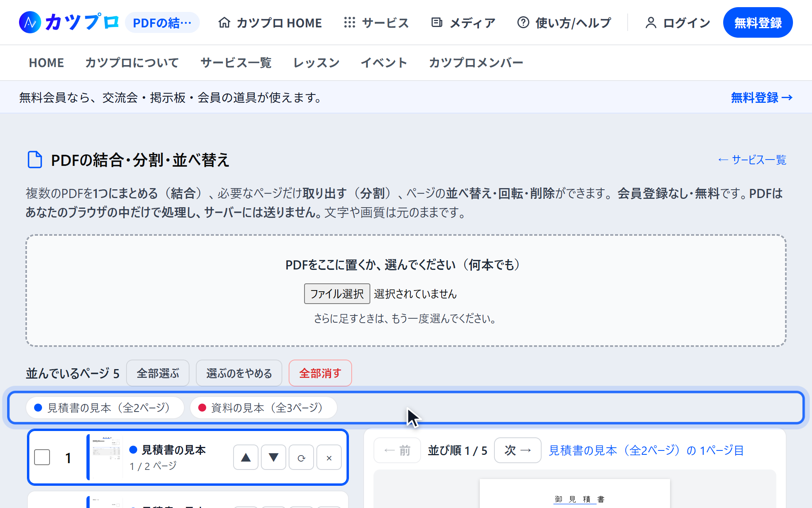Viewport: 812px width, 508px height.
Task: Click the PDFの結… breadcrumb pill
Action: 162,23
